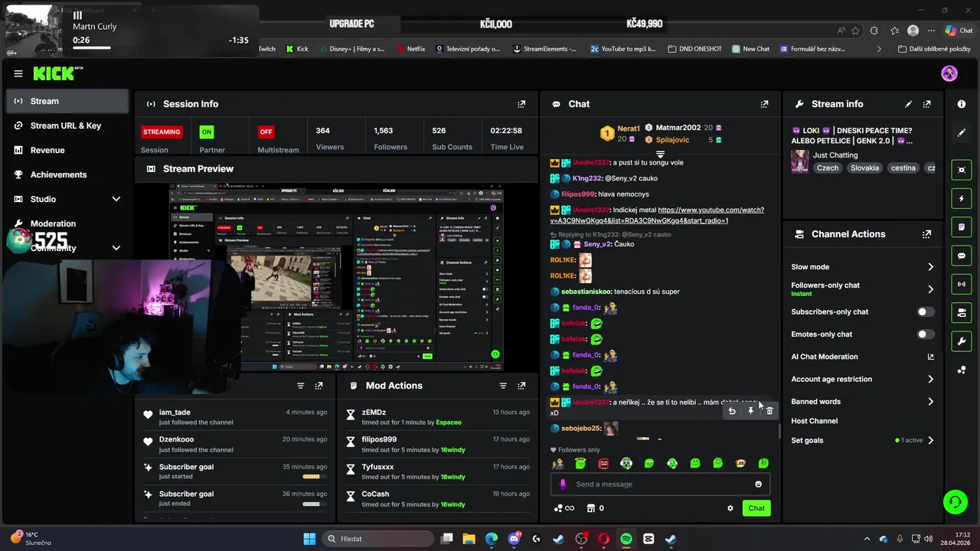Pop out the Stream info panel
This screenshot has width=980, height=551.
[x=926, y=104]
